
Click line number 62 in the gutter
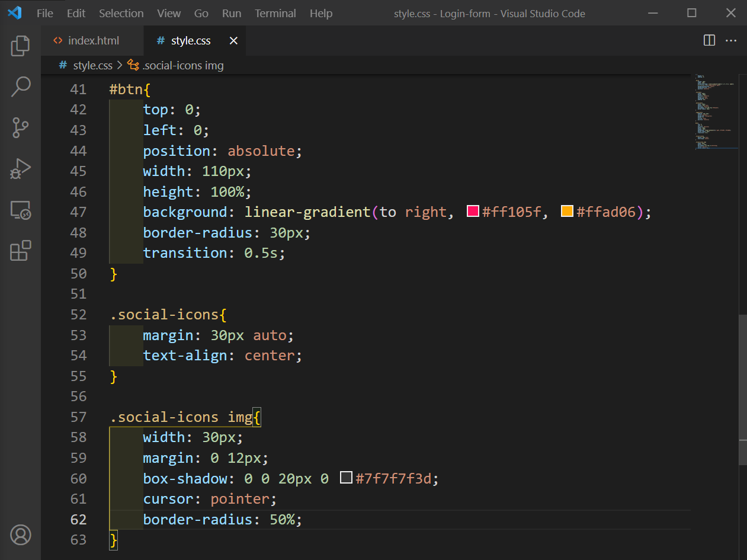[x=78, y=519]
